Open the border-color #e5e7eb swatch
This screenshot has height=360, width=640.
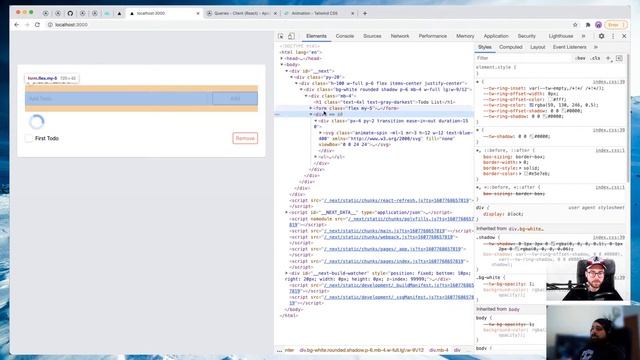tap(526, 174)
